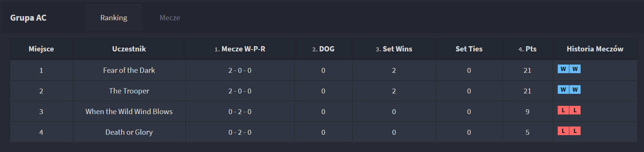This screenshot has height=152, width=644.
Task: Open the Fear of the Dark participant
Action: coord(129,70)
